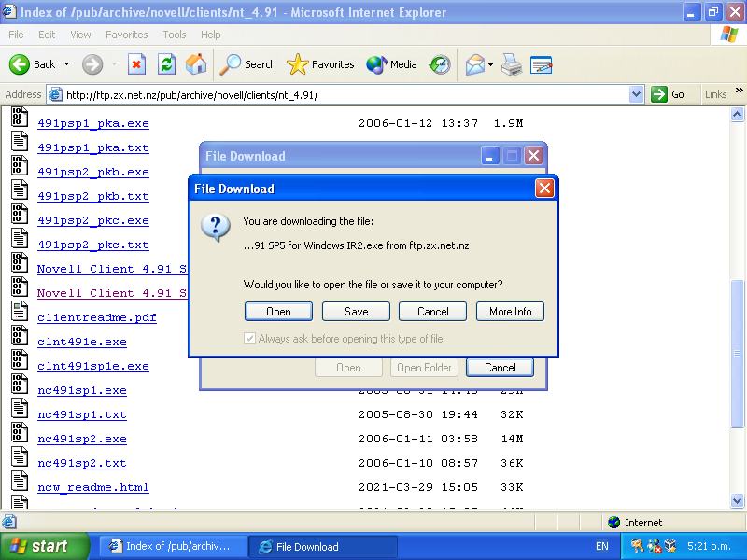Open the clnt491sp1e.exe link
This screenshot has height=560, width=747.
coord(93,366)
